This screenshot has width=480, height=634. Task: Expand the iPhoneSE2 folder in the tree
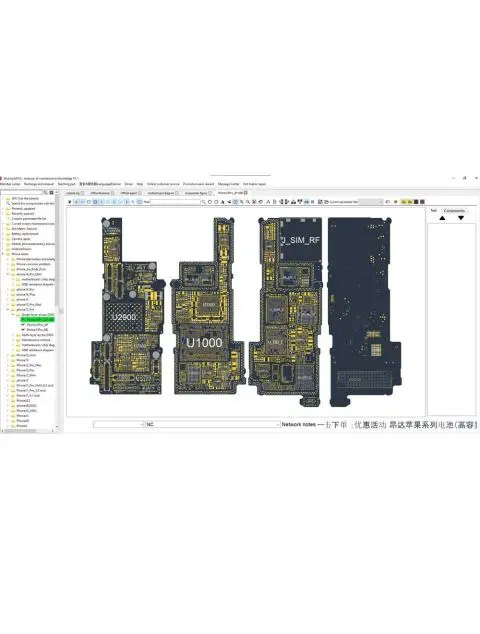tap(7, 400)
